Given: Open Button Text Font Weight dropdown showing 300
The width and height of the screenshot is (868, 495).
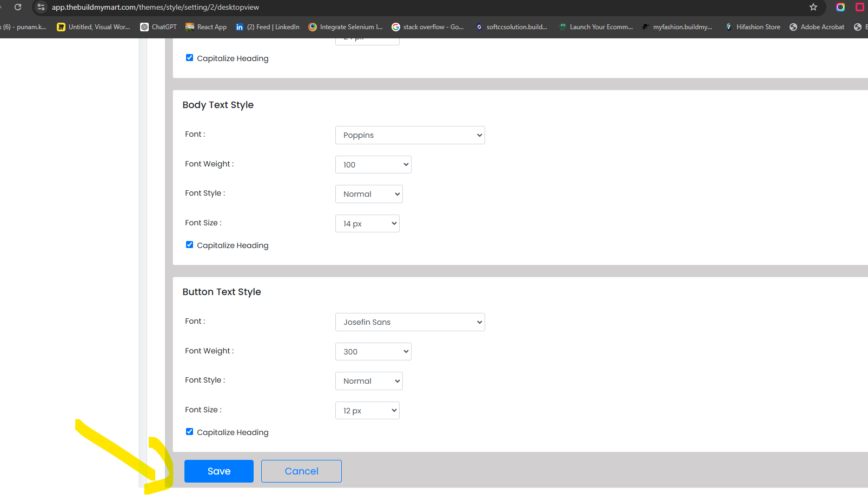Looking at the screenshot, I should coord(373,352).
